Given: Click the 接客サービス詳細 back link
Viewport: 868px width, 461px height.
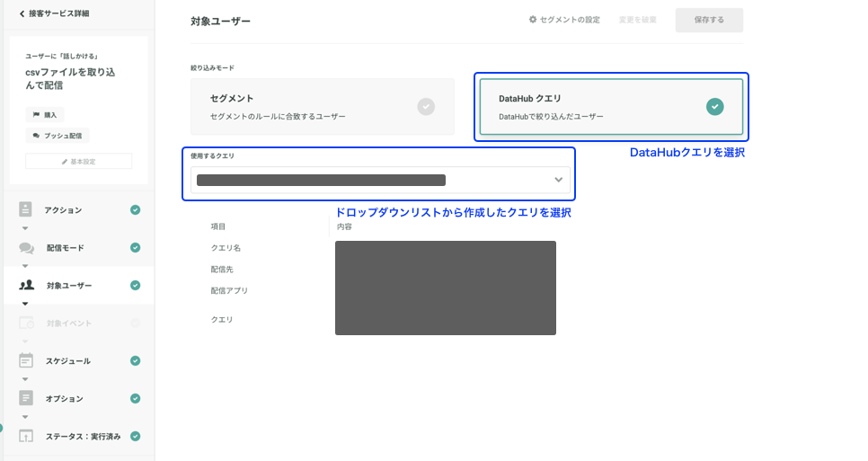Looking at the screenshot, I should (54, 13).
